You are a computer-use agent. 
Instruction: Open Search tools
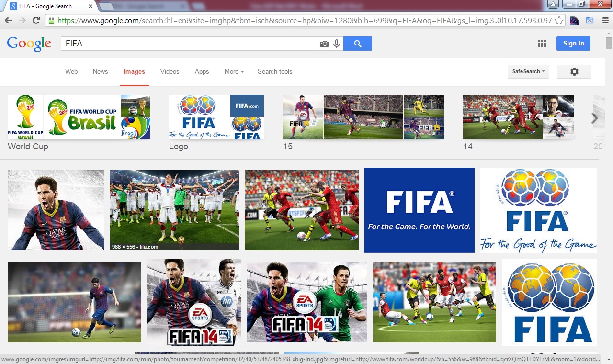(275, 71)
